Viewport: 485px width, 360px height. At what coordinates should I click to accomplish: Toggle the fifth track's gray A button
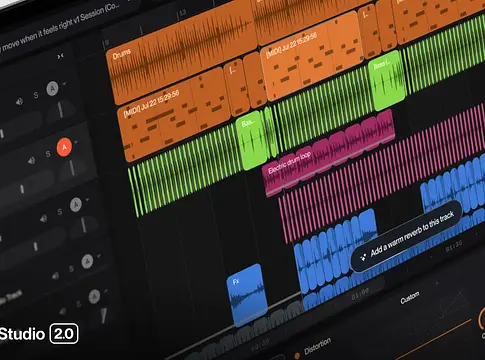point(94,296)
